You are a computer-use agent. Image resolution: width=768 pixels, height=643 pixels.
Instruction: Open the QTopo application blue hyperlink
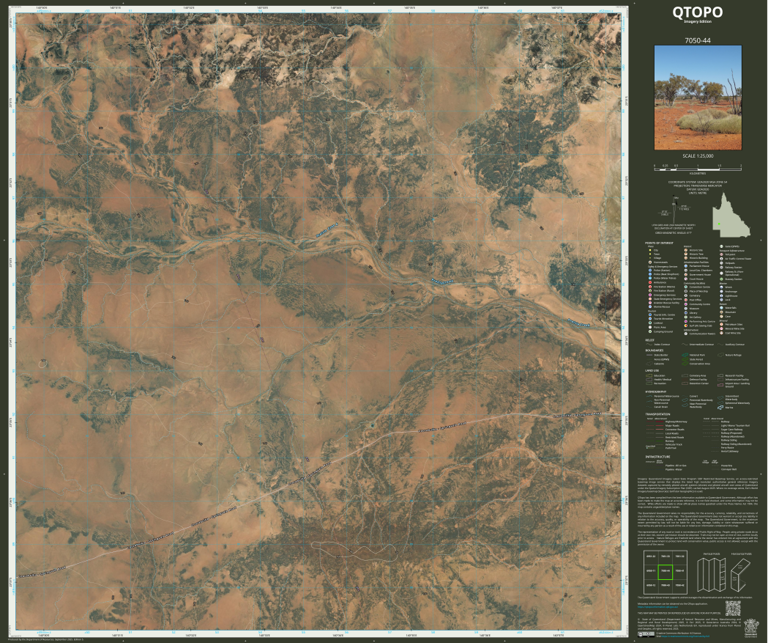pyautogui.click(x=660, y=608)
